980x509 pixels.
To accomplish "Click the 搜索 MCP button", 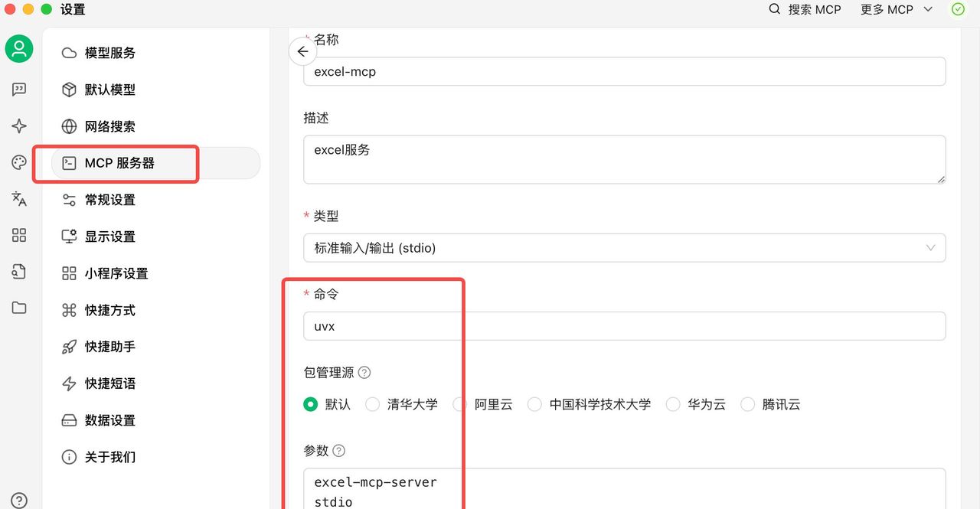I will (805, 10).
